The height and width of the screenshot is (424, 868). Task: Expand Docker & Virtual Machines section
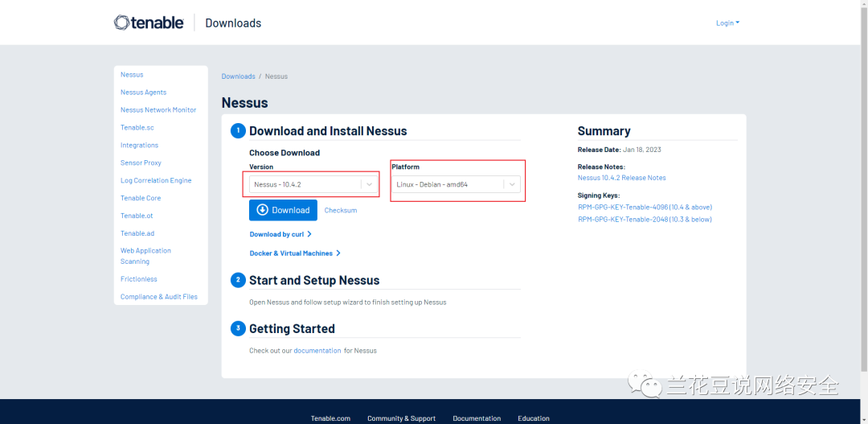[x=295, y=253]
